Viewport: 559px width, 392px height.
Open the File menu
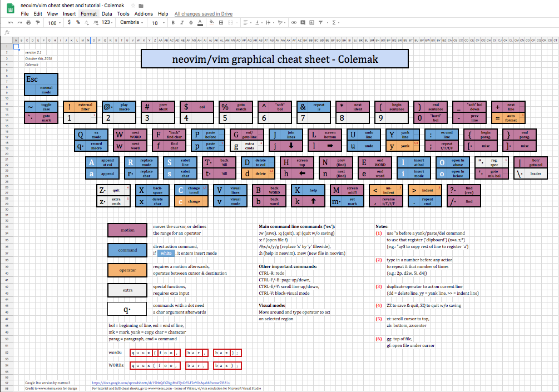coord(24,14)
